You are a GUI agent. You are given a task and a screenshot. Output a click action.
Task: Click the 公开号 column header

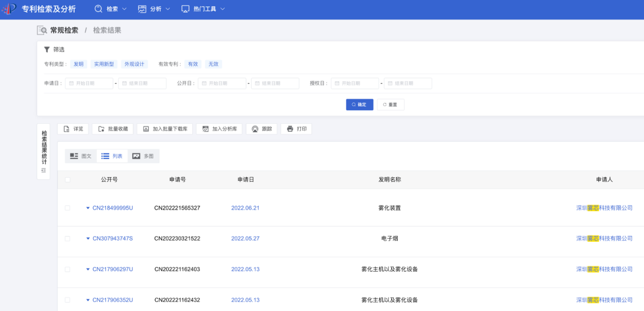(x=109, y=180)
